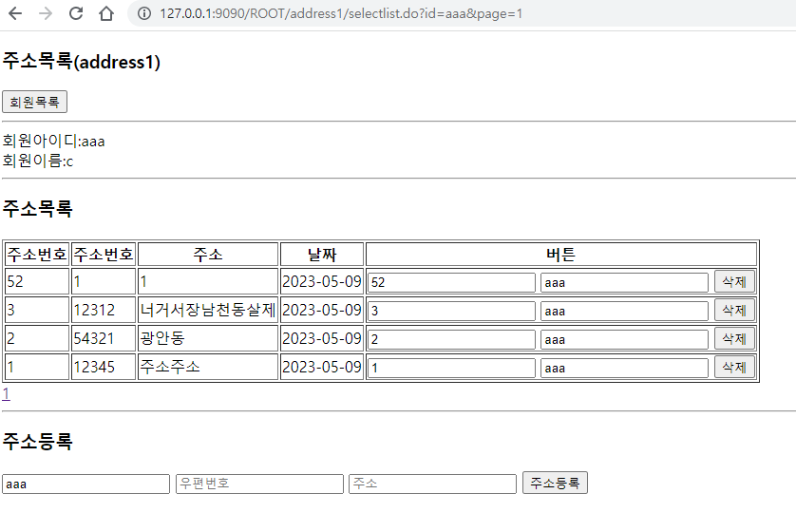Focus the aaa field in the 광안동 row
This screenshot has width=796, height=532.
pyautogui.click(x=624, y=339)
